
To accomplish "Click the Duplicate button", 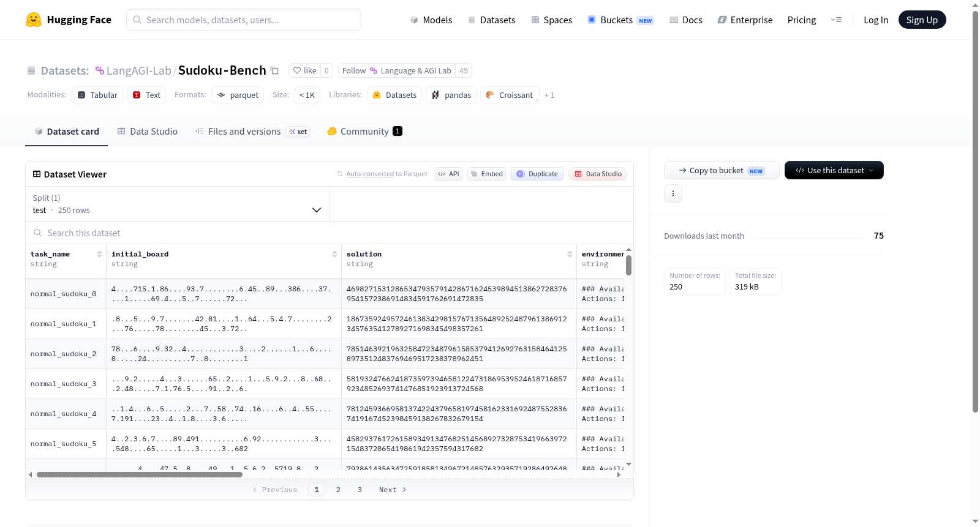I will [x=537, y=174].
